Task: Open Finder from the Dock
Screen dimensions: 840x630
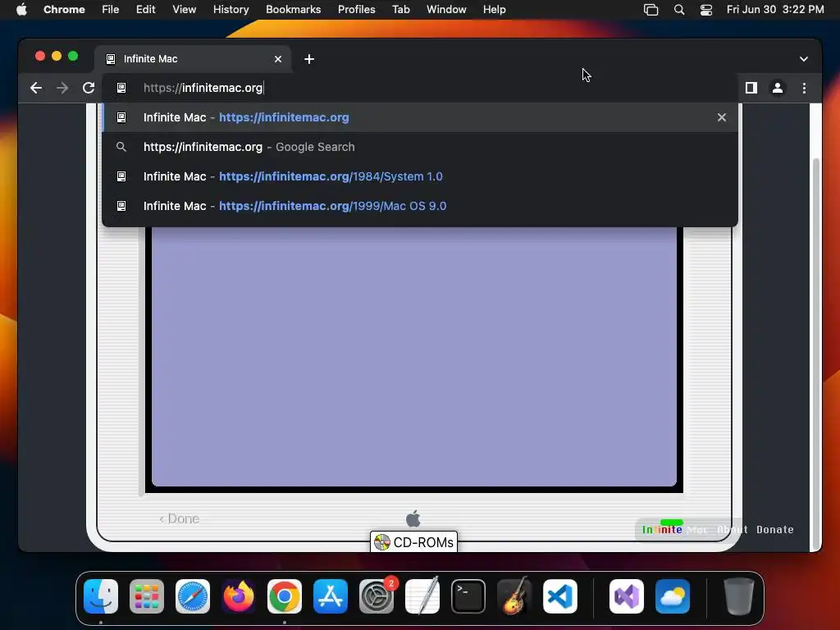Action: click(101, 596)
